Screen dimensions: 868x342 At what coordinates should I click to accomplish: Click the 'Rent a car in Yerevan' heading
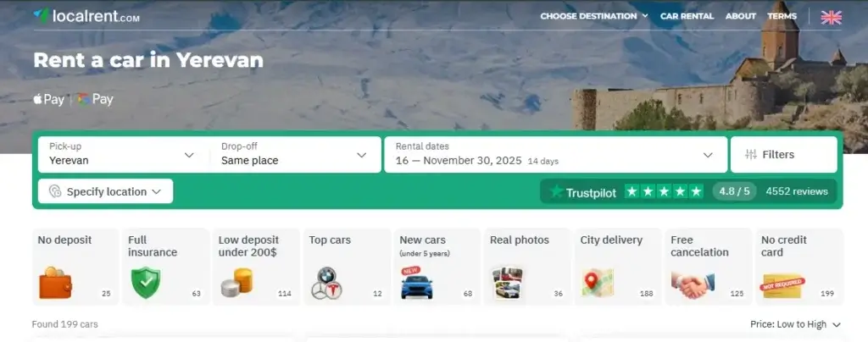pyautogui.click(x=148, y=60)
